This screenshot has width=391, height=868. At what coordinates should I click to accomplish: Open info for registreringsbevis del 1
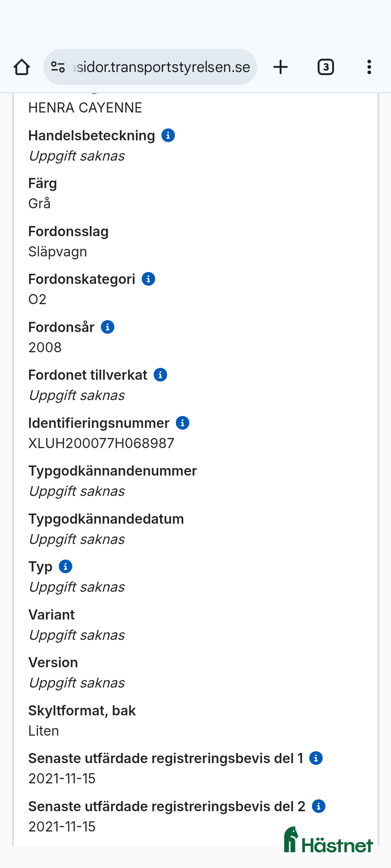click(317, 758)
